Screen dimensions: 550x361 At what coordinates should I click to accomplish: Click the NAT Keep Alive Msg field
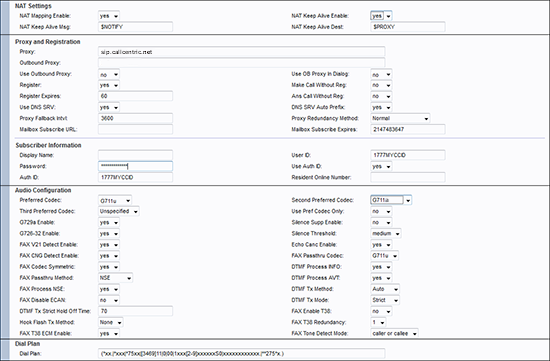(x=135, y=27)
